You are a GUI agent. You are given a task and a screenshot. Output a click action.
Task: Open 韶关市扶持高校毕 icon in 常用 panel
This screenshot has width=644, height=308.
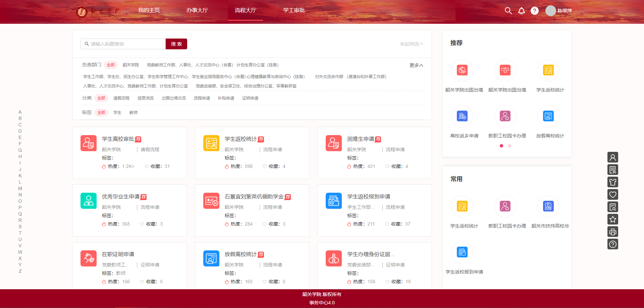pos(548,206)
